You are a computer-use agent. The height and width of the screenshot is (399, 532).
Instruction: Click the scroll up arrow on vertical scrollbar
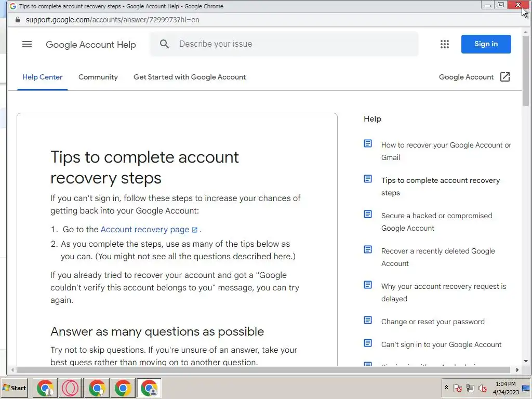point(526,32)
